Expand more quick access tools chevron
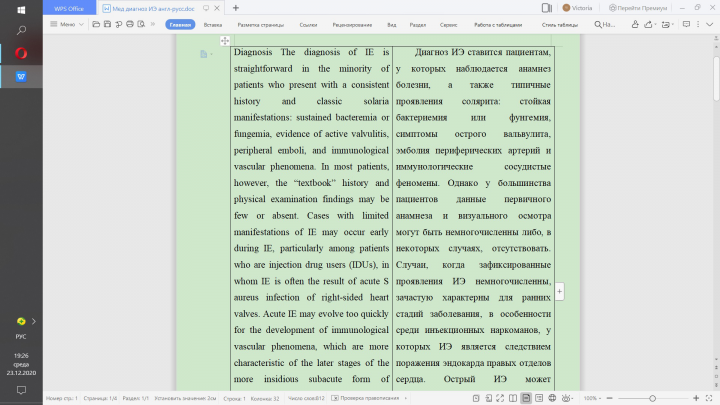The image size is (720, 405). pyautogui.click(x=153, y=24)
